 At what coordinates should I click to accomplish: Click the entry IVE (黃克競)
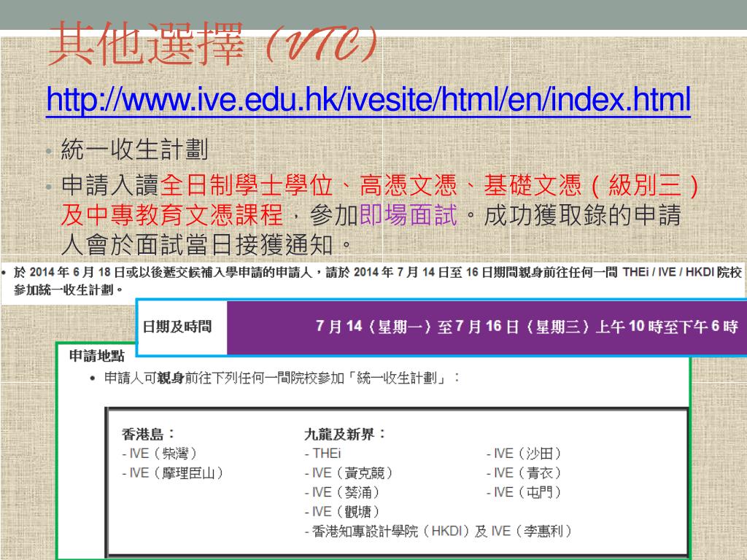(349, 472)
